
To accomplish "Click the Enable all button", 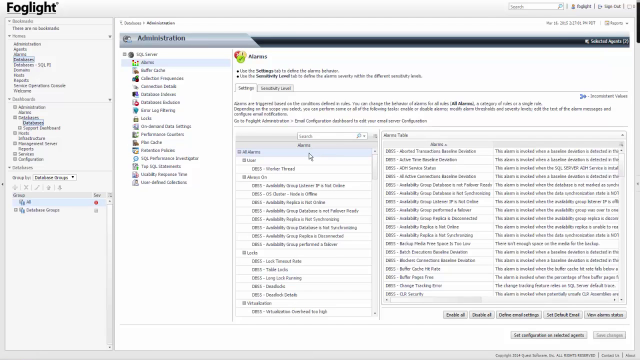I will click(x=455, y=315).
